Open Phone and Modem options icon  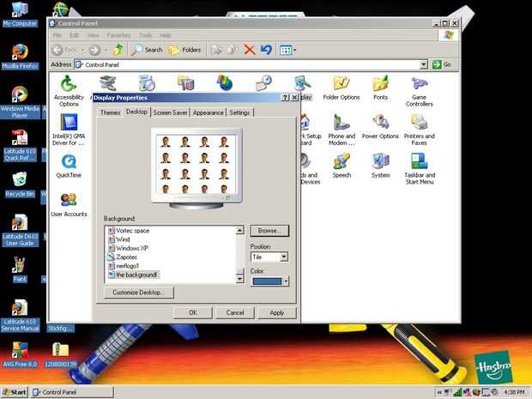point(342,130)
